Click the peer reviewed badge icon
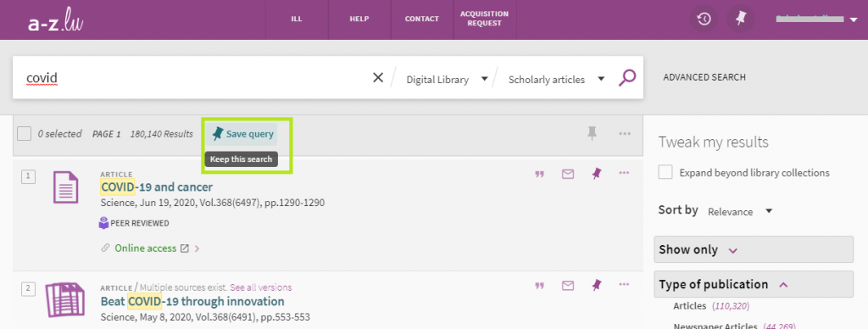868x329 pixels. pyautogui.click(x=103, y=223)
